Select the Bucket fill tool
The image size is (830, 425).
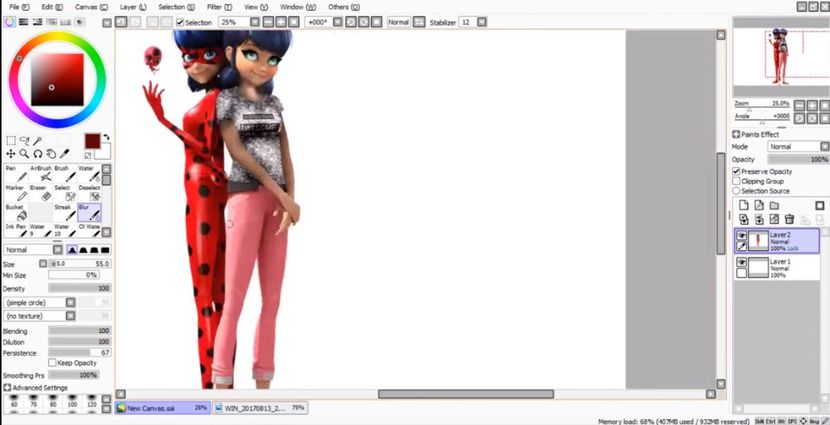point(16,213)
